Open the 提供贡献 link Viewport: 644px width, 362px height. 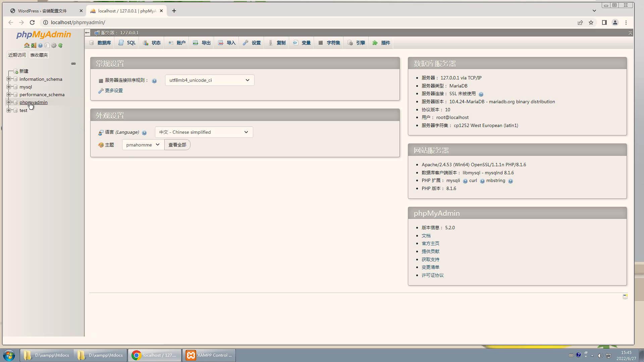430,251
